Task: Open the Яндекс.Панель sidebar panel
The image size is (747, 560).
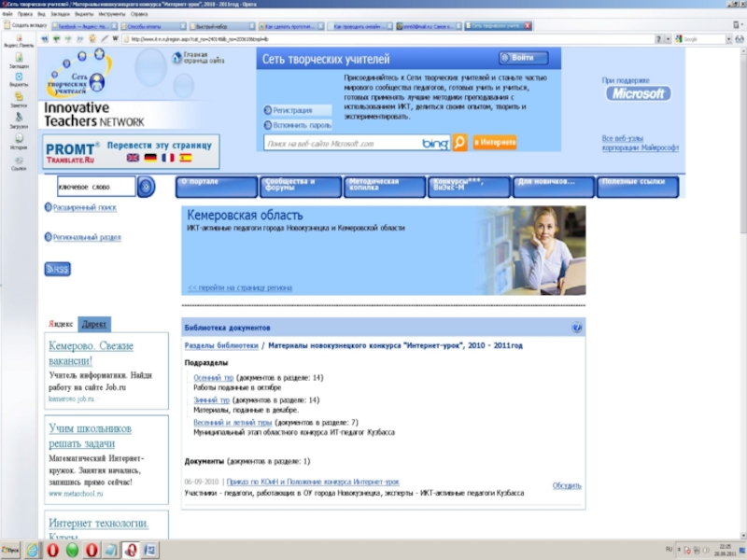Action: (x=19, y=41)
